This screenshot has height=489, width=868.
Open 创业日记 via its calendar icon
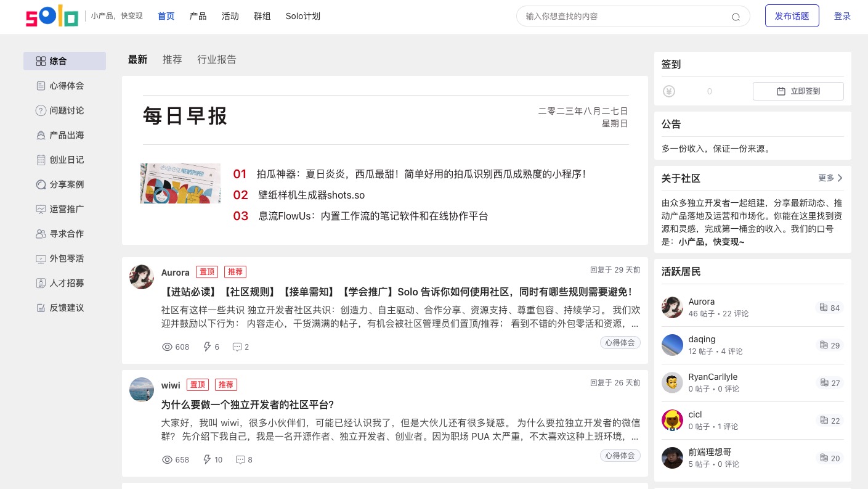41,160
